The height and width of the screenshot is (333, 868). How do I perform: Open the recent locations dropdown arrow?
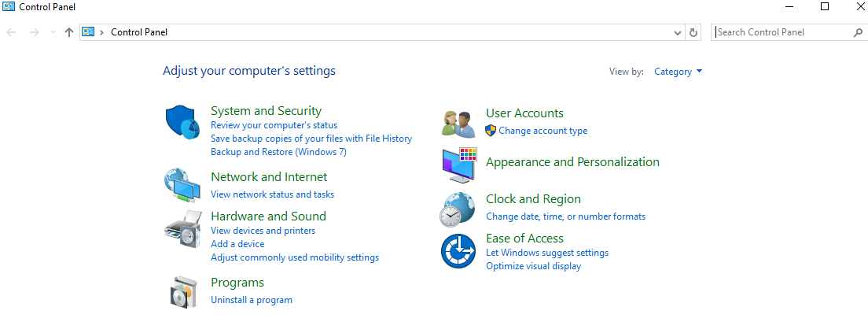click(x=53, y=32)
